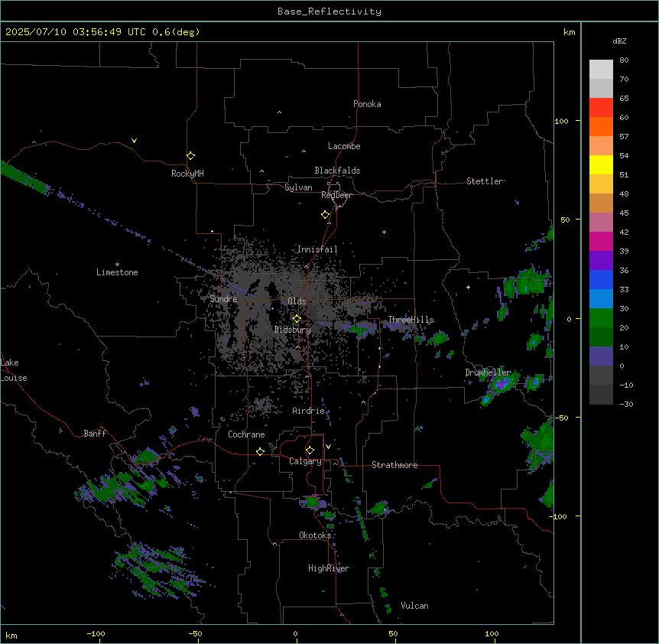659x644 pixels.
Task: Select the bright yellow 51-54 dBZ swatch
Action: coord(601,164)
